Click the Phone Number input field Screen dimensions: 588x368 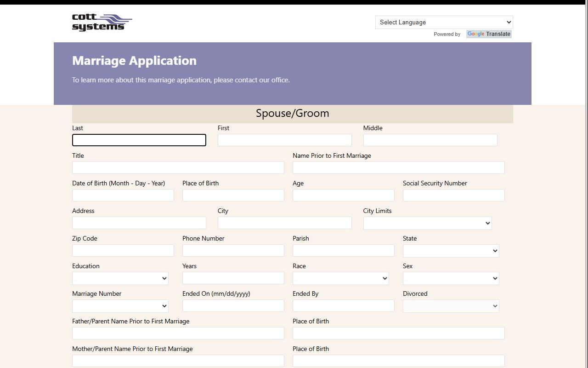233,250
